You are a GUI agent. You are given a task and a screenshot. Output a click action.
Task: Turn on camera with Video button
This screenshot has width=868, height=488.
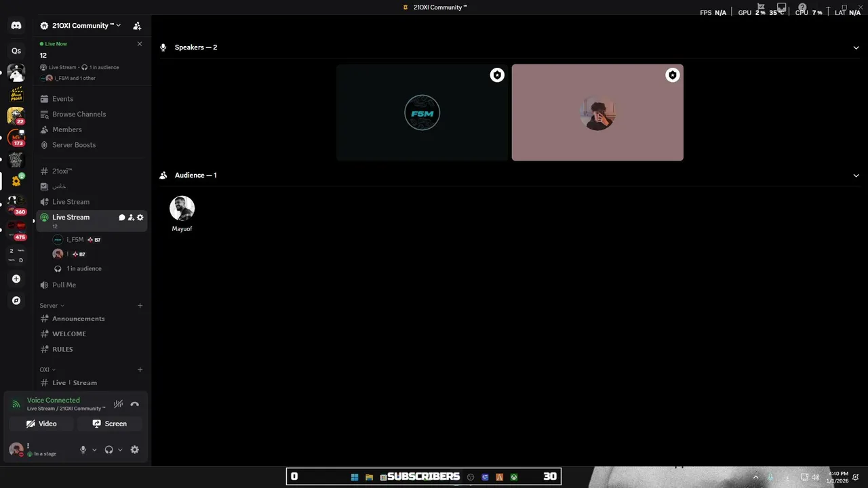(41, 424)
